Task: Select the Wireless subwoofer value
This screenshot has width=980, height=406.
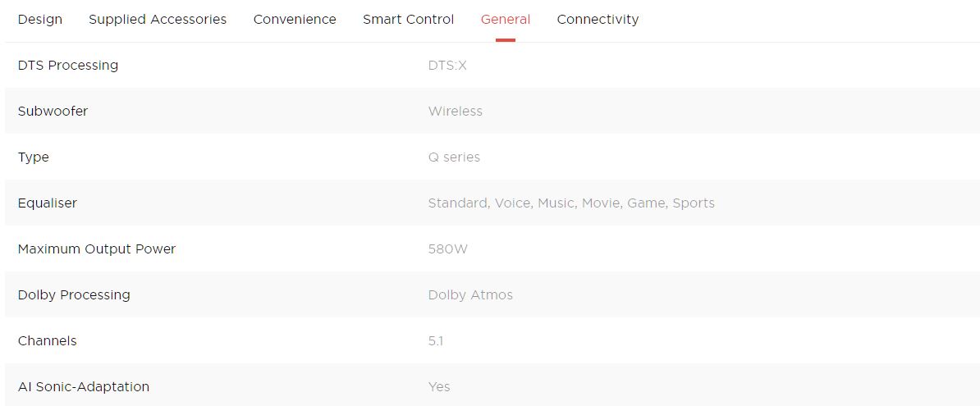Action: click(455, 112)
